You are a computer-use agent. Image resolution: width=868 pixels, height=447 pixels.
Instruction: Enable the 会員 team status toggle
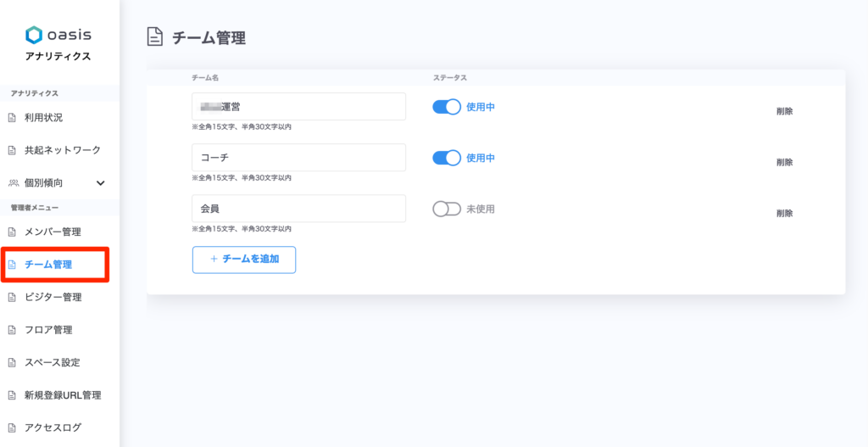coord(447,209)
